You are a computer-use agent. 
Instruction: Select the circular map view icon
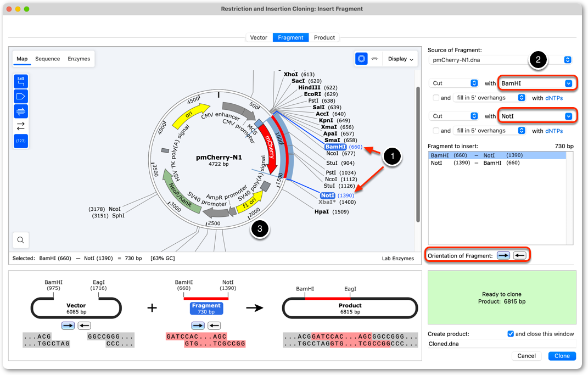click(361, 59)
